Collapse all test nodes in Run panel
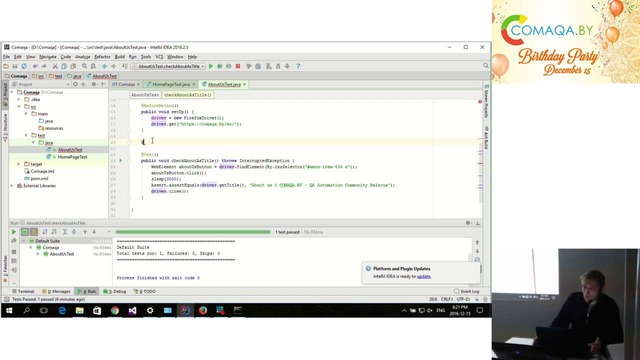 tap(74, 232)
